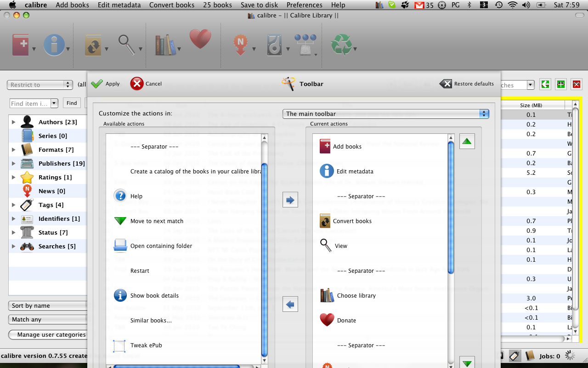Open the 'Match any' dropdown

pos(48,319)
